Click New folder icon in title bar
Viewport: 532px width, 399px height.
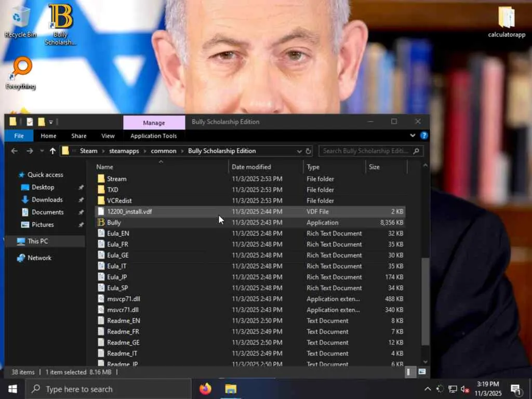pos(42,122)
